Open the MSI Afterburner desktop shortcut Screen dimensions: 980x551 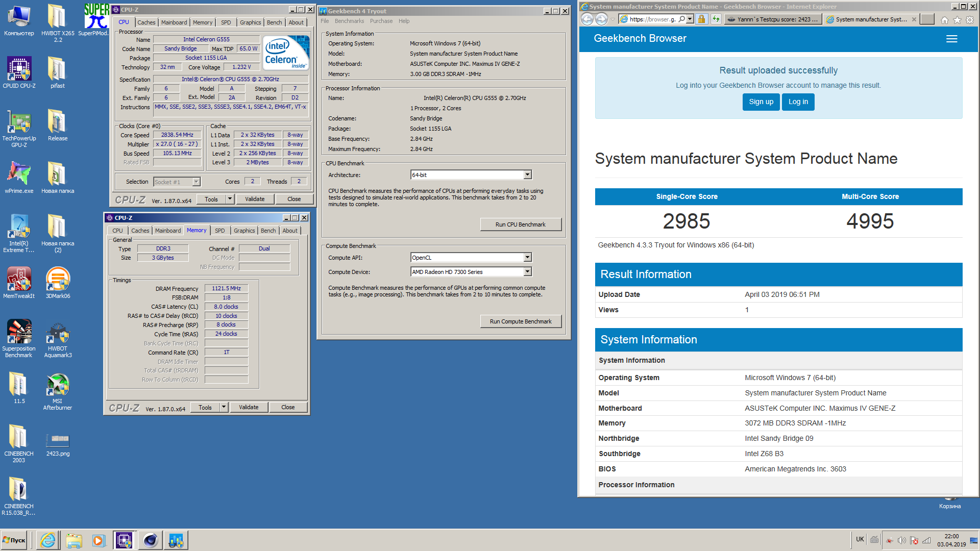58,391
